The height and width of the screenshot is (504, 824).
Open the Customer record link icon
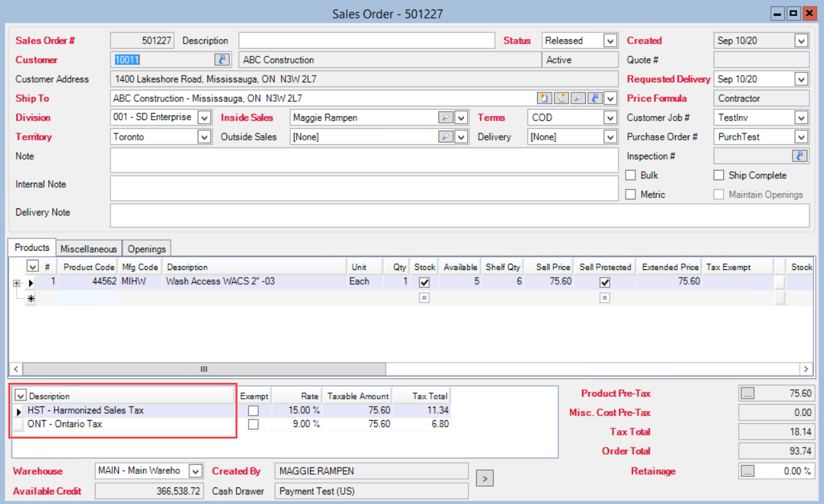(221, 60)
